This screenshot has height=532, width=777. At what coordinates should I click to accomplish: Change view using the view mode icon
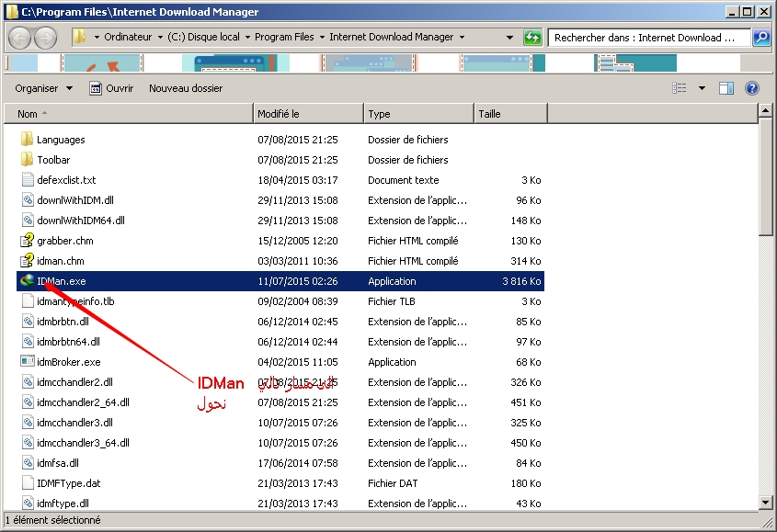tap(680, 88)
